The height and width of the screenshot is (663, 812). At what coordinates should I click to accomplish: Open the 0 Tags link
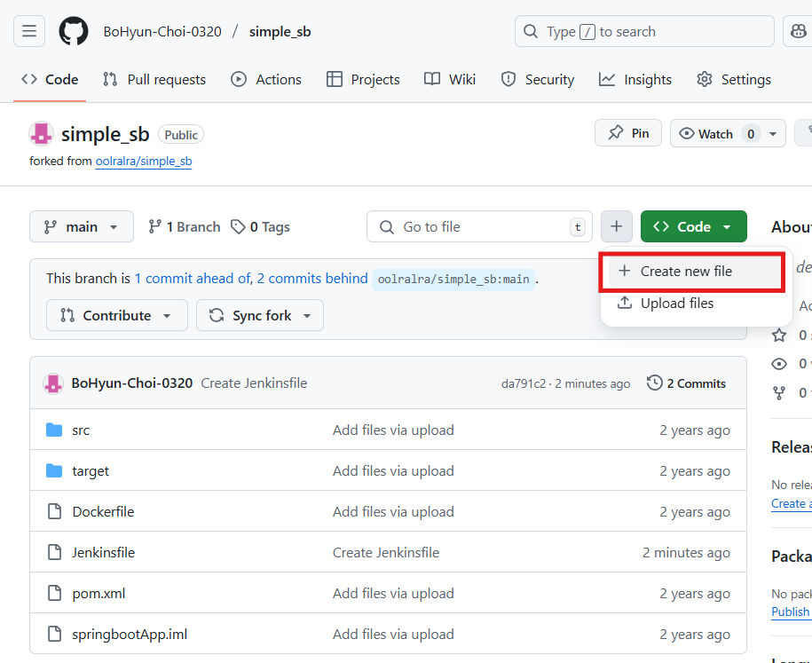coord(261,227)
